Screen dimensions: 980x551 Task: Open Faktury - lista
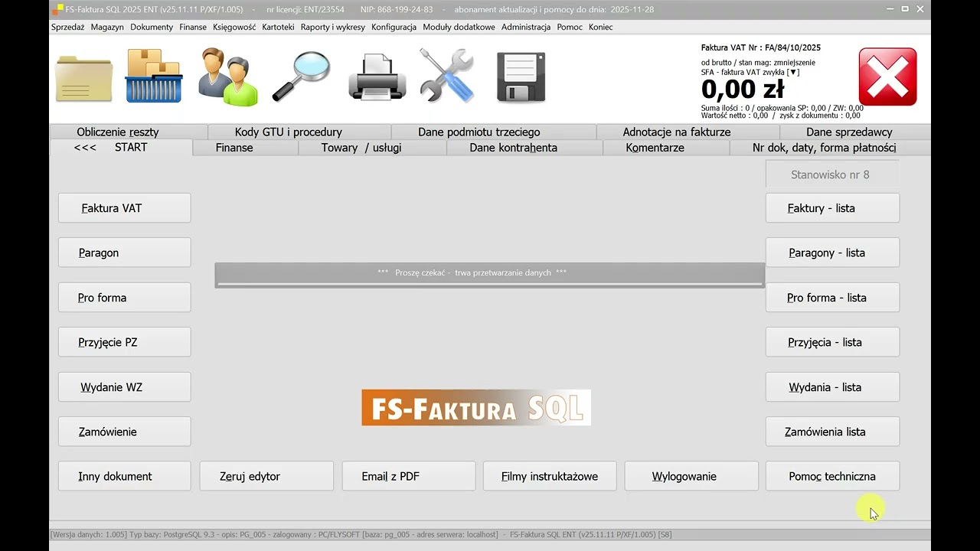[x=832, y=208]
